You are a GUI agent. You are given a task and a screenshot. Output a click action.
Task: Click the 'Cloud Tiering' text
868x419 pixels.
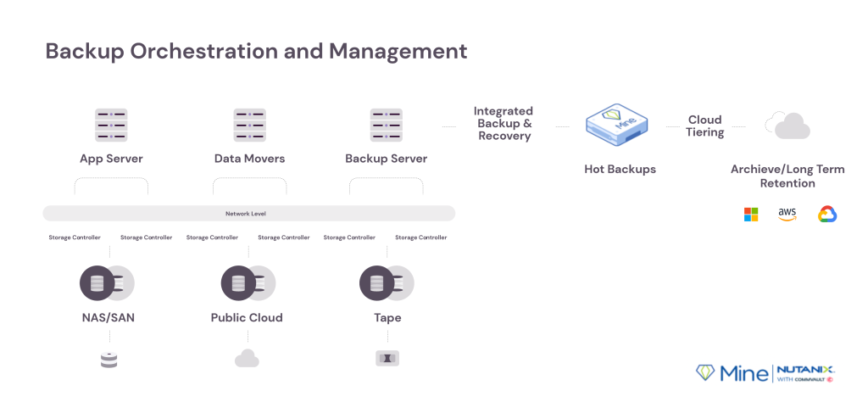704,126
